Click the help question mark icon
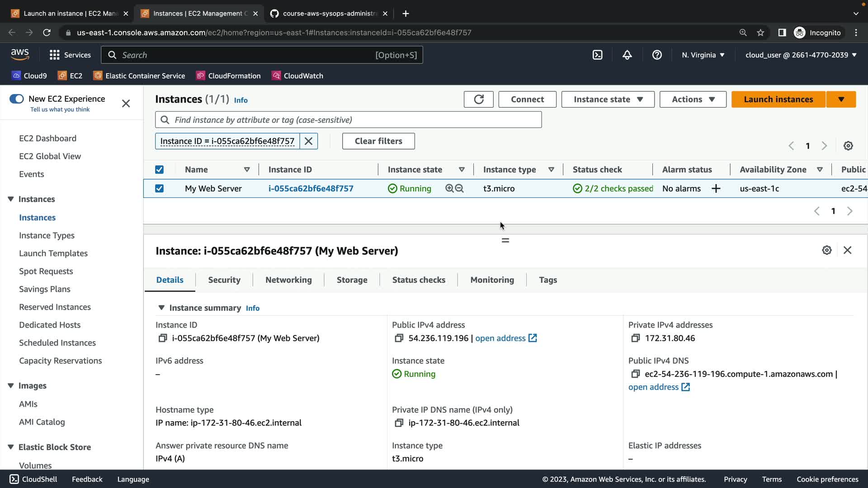Image resolution: width=868 pixels, height=488 pixels. click(x=657, y=55)
